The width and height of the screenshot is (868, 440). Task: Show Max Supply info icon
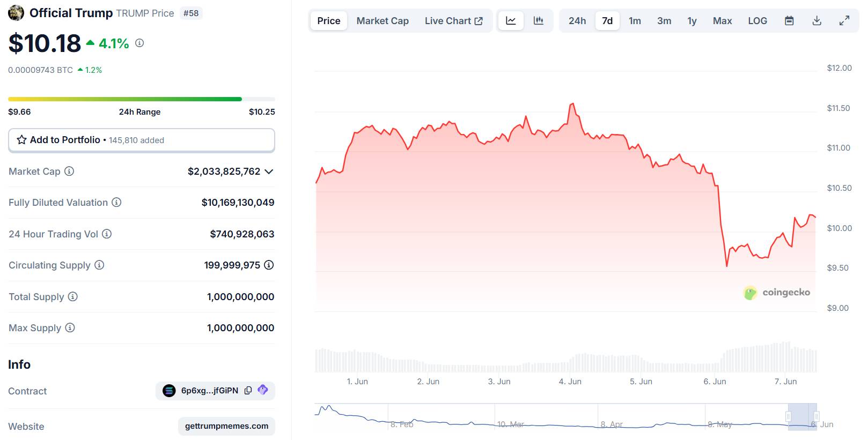(70, 327)
